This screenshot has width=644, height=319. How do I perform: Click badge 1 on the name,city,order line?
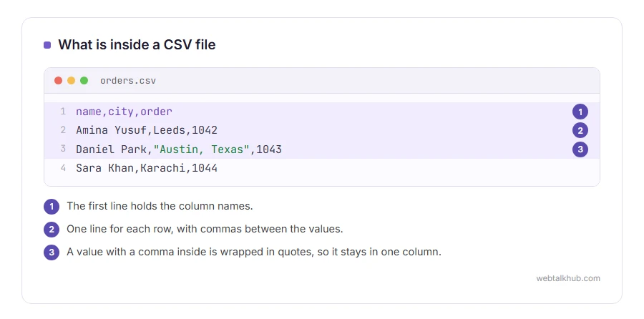point(580,112)
